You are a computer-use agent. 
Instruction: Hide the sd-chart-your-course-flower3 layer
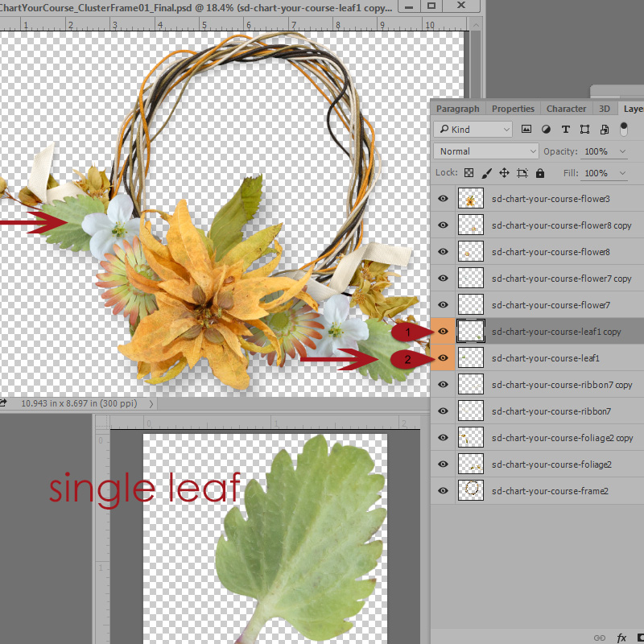443,199
